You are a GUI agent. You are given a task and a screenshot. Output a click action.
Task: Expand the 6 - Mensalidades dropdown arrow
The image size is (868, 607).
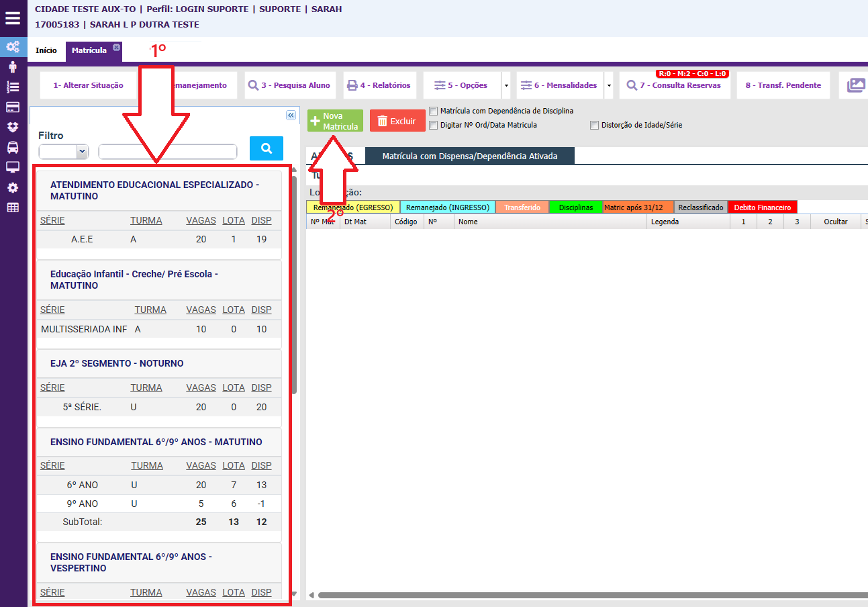[608, 86]
